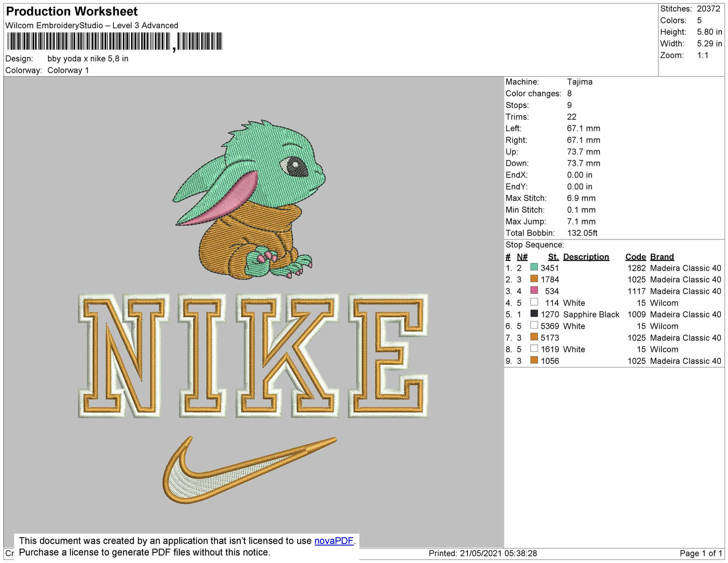This screenshot has height=563, width=728.
Task: Click the white swatch of stop 8
Action: (534, 348)
